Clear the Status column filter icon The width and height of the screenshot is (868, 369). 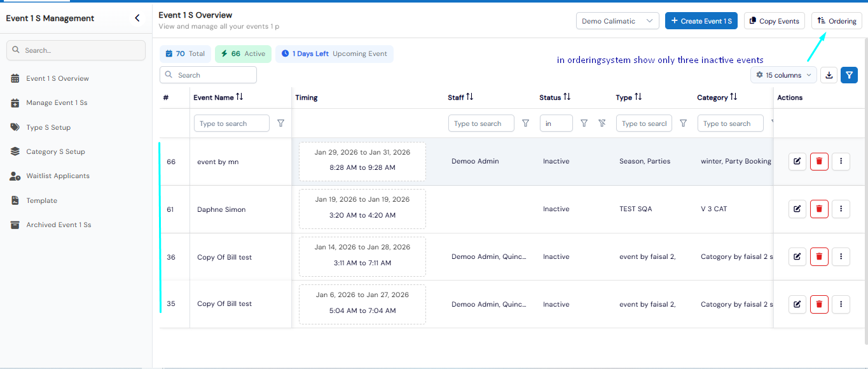click(602, 123)
